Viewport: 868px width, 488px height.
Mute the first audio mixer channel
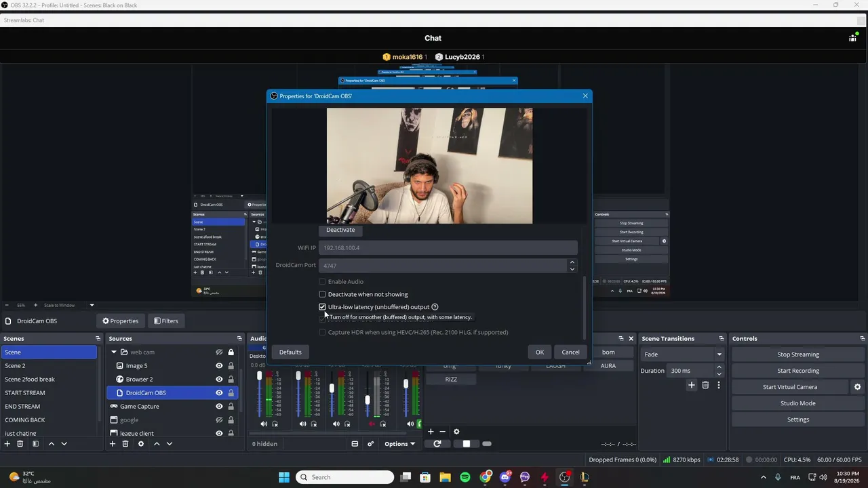coord(264,424)
